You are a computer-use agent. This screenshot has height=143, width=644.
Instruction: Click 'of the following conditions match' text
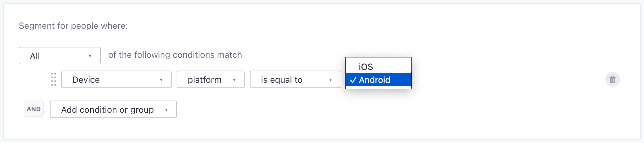(x=175, y=55)
